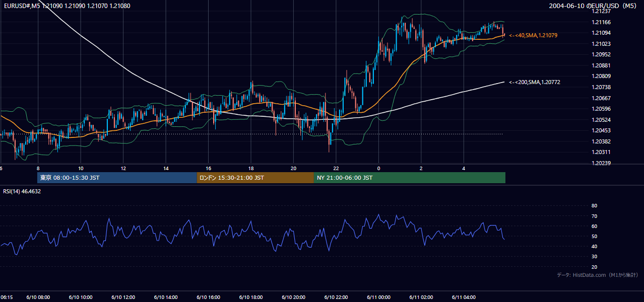This screenshot has height=302, width=644.
Task: Click price axis label 1.20596
Action: point(601,109)
